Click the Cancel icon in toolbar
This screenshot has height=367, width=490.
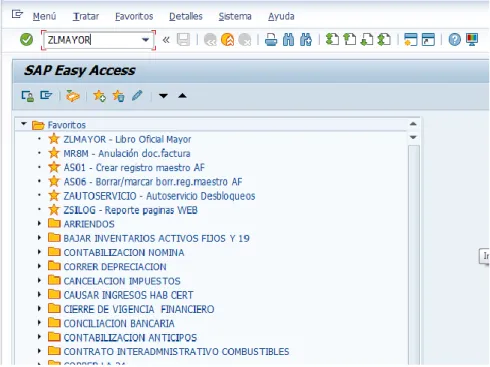pos(245,40)
